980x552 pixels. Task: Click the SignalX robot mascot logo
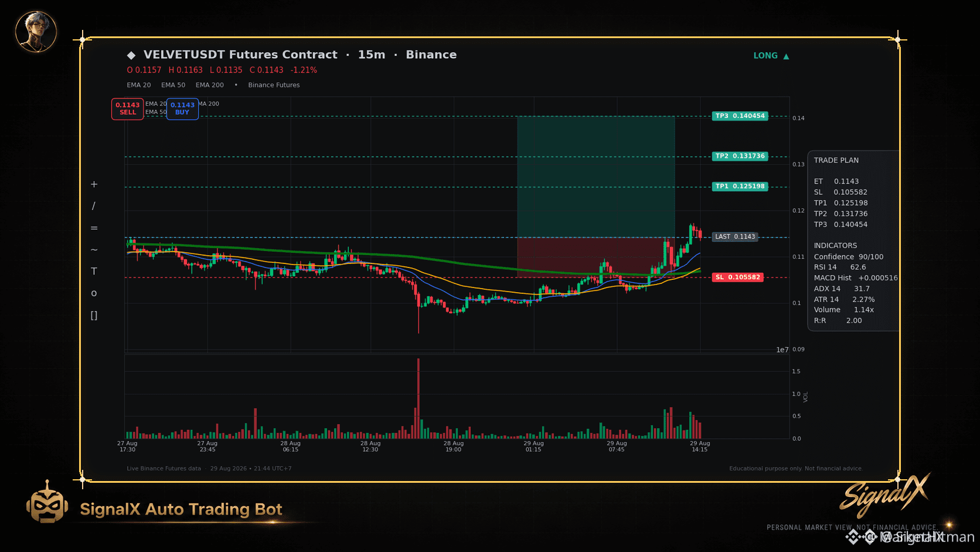coord(47,502)
